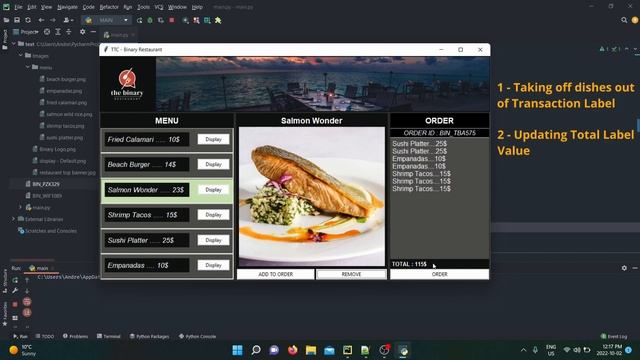640x360 pixels.
Task: Open File Explorer from the taskbar
Action: click(311, 350)
